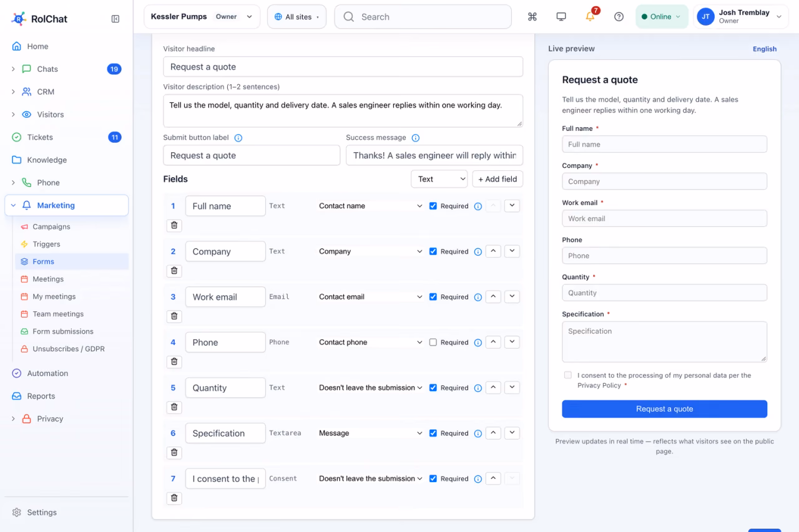Screen dimensions: 799x532
Task: Open Campaigns under Marketing
Action: pyautogui.click(x=51, y=226)
